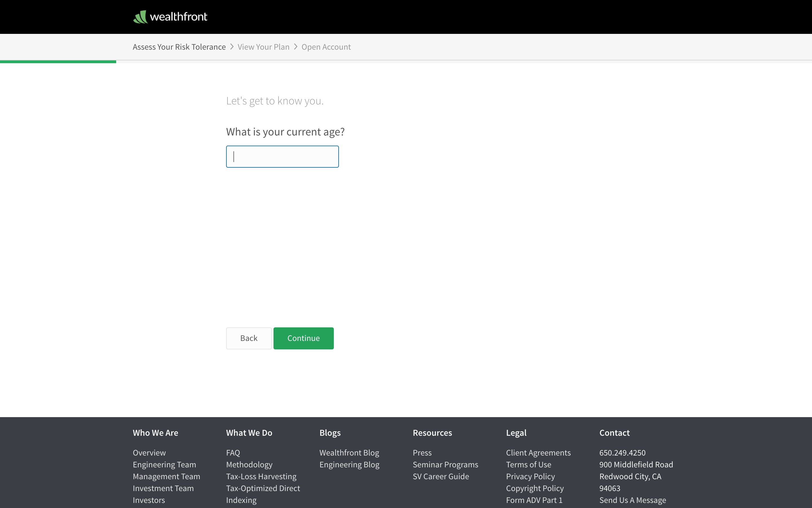Open the Tax-Loss Harvesting link
This screenshot has height=508, width=812.
click(261, 476)
